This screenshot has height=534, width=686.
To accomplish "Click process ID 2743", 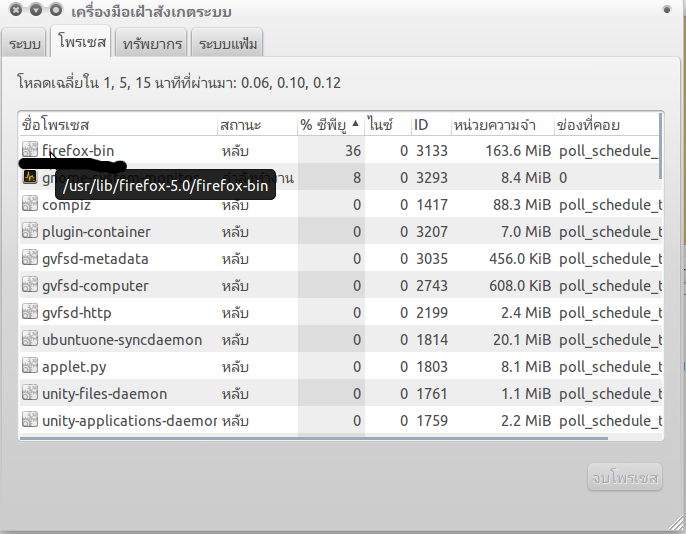I will click(432, 286).
